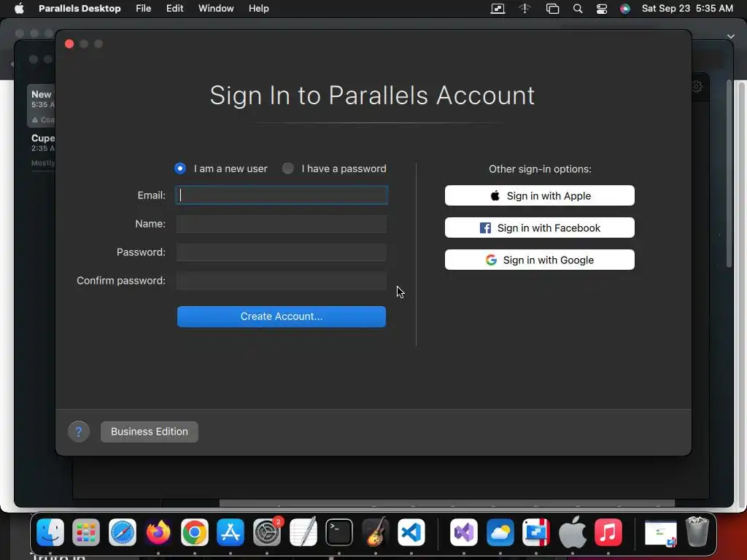
Task: Open the minimized window thumbnail in Dock
Action: tap(661, 533)
